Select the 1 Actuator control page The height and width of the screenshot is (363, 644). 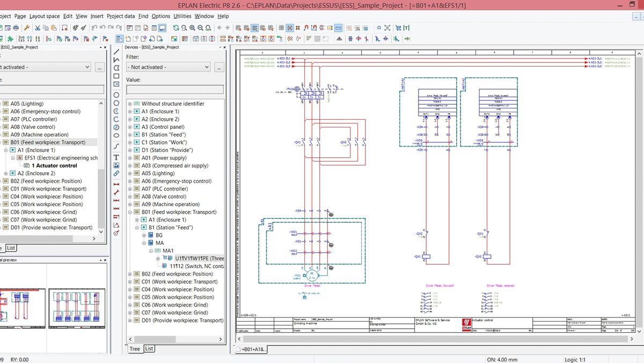pyautogui.click(x=54, y=166)
